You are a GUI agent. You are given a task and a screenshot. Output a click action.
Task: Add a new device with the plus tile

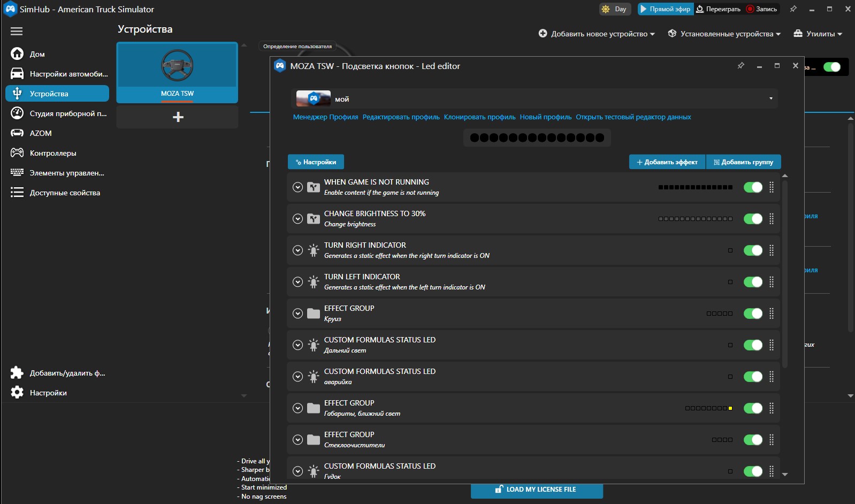(x=178, y=117)
